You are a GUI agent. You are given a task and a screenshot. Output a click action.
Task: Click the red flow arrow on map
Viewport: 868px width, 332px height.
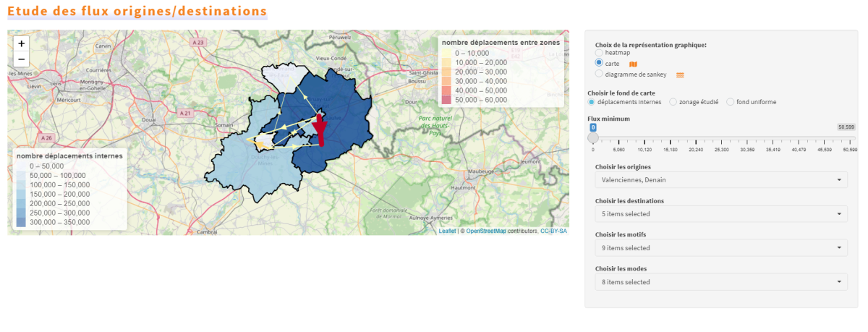[x=320, y=130]
